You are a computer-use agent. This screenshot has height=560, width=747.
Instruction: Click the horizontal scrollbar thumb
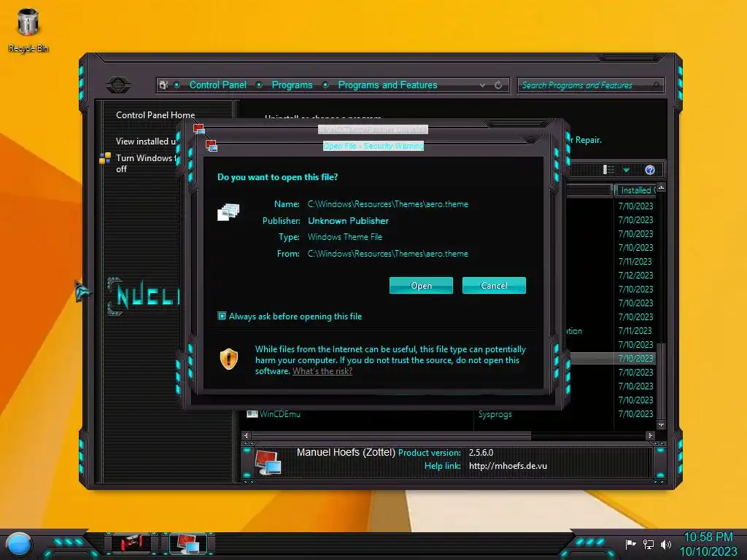click(391, 435)
